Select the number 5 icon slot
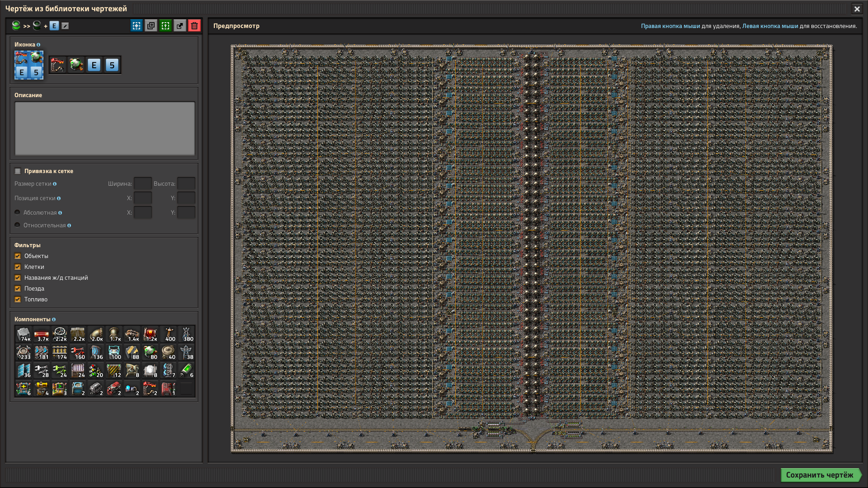 [112, 65]
